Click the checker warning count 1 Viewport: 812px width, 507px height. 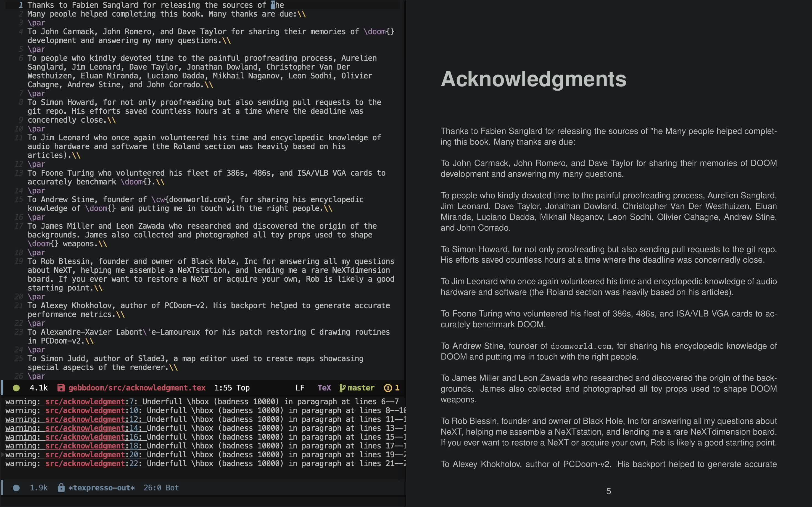[x=397, y=388]
